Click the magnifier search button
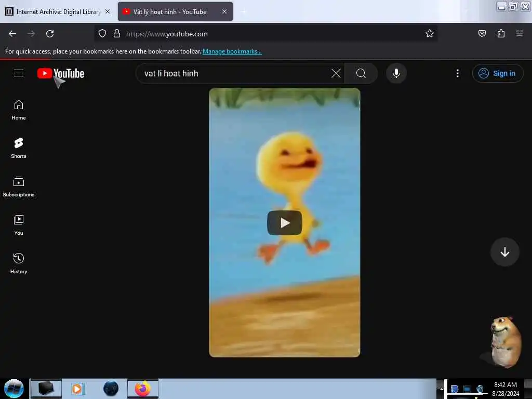The height and width of the screenshot is (399, 532). [361, 73]
